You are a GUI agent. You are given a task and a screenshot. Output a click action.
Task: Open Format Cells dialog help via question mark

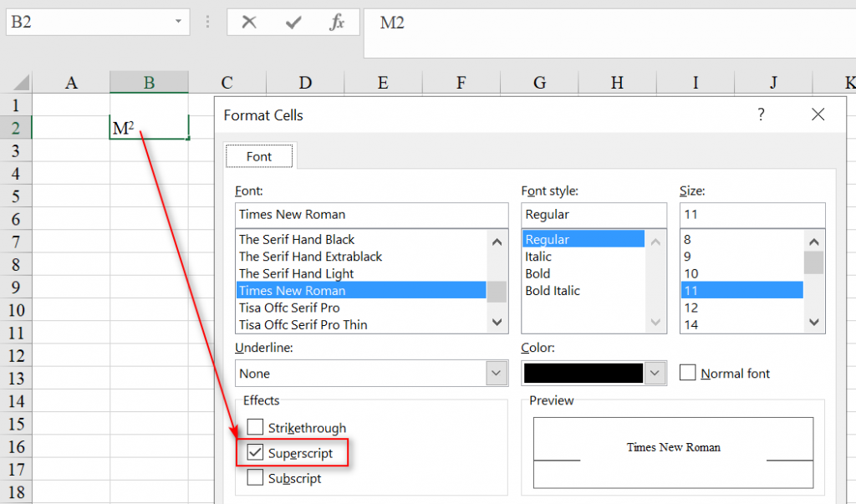tap(761, 115)
